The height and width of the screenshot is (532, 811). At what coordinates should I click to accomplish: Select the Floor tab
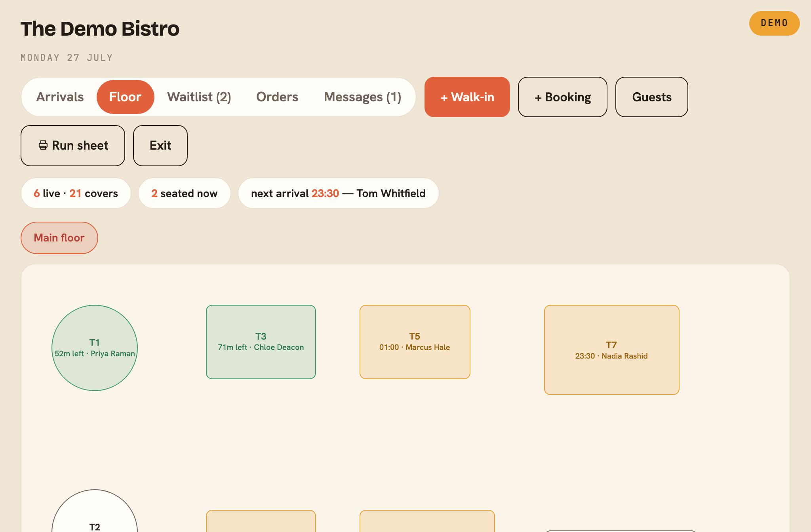125,97
